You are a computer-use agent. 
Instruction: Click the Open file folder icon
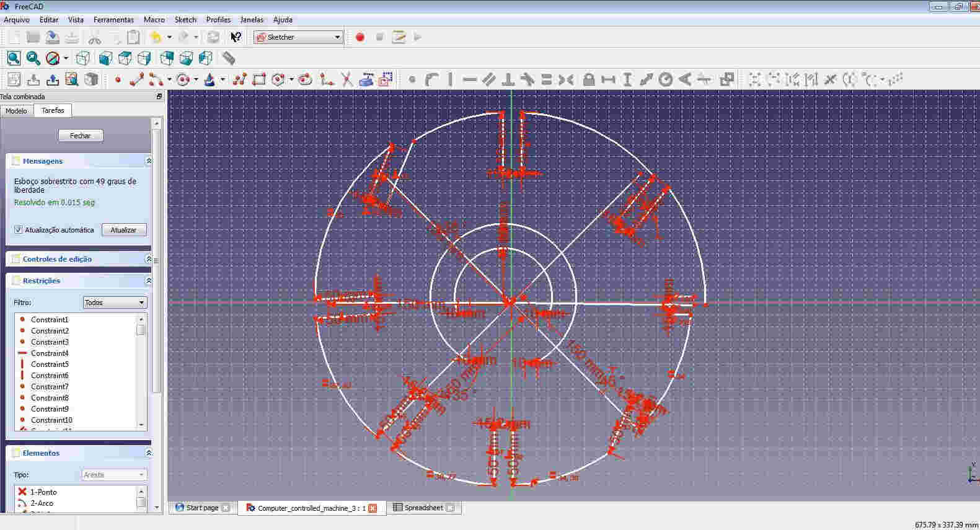coord(33,37)
